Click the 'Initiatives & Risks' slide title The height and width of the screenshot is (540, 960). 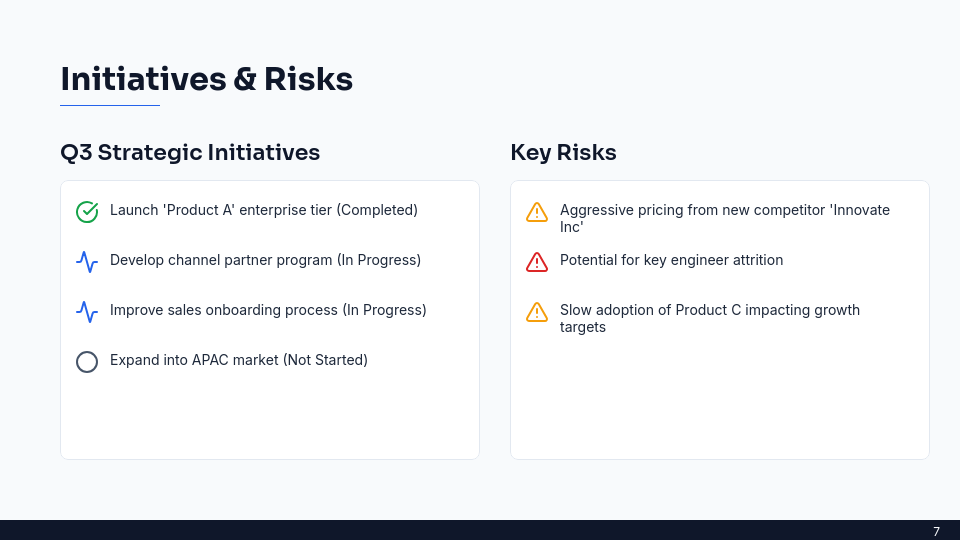[x=206, y=79]
